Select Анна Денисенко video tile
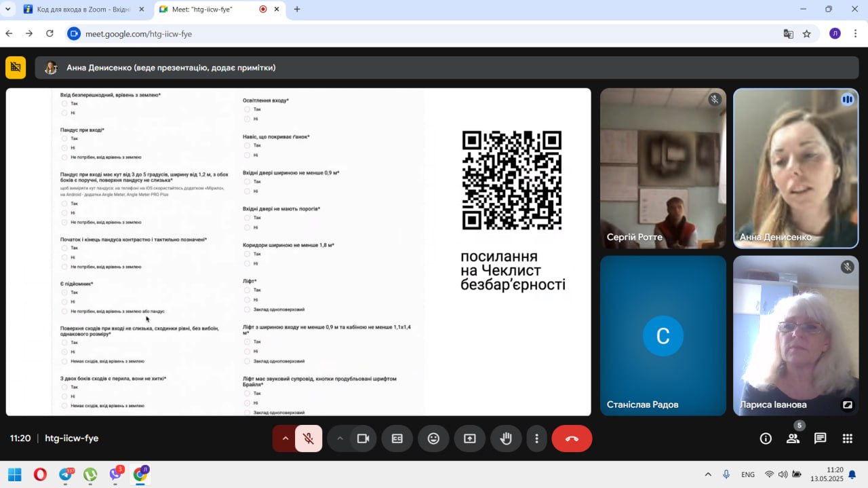The image size is (868, 488). (x=796, y=168)
